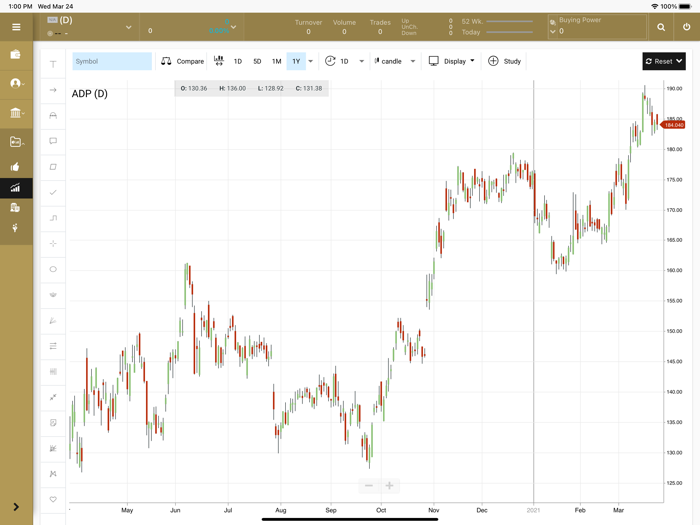Select the 1D range tab
The height and width of the screenshot is (525, 700).
coord(238,61)
